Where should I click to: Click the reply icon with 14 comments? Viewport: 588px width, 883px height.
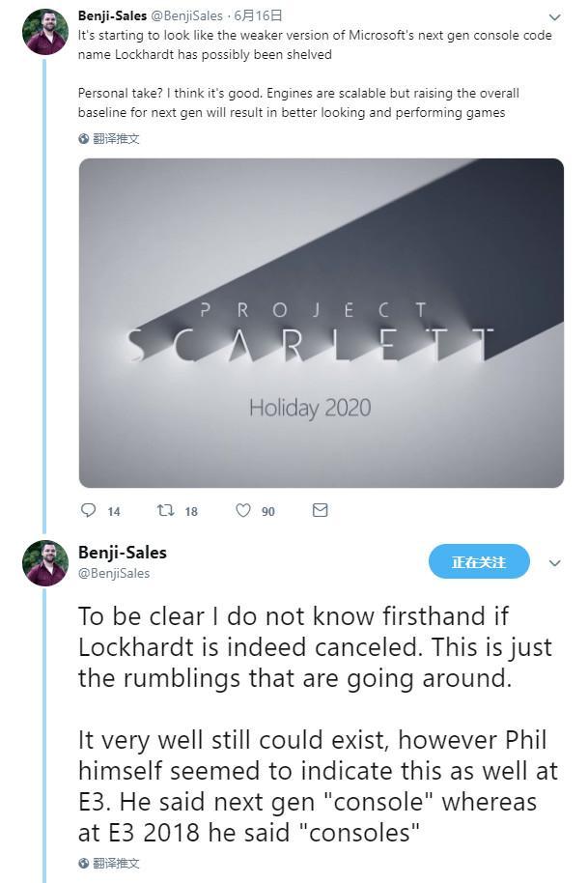88,510
